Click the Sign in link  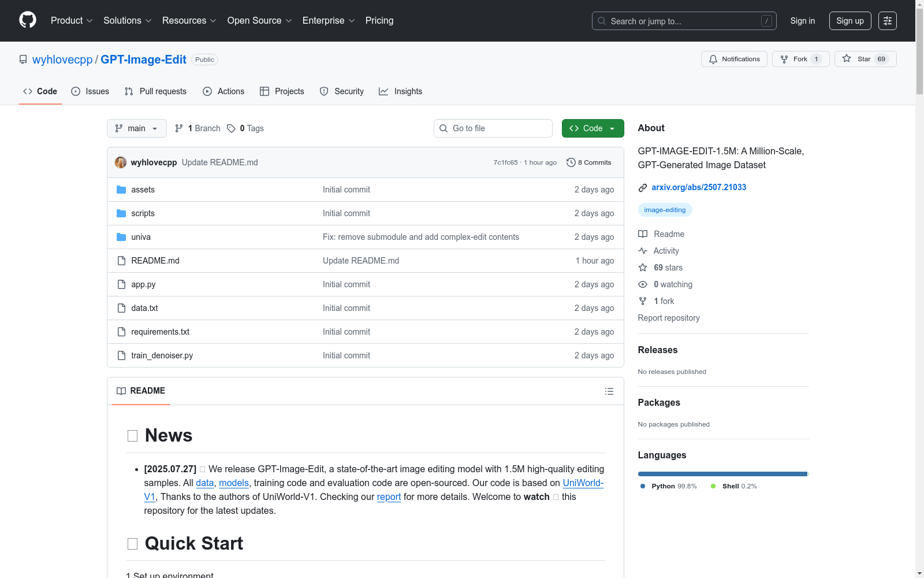803,21
